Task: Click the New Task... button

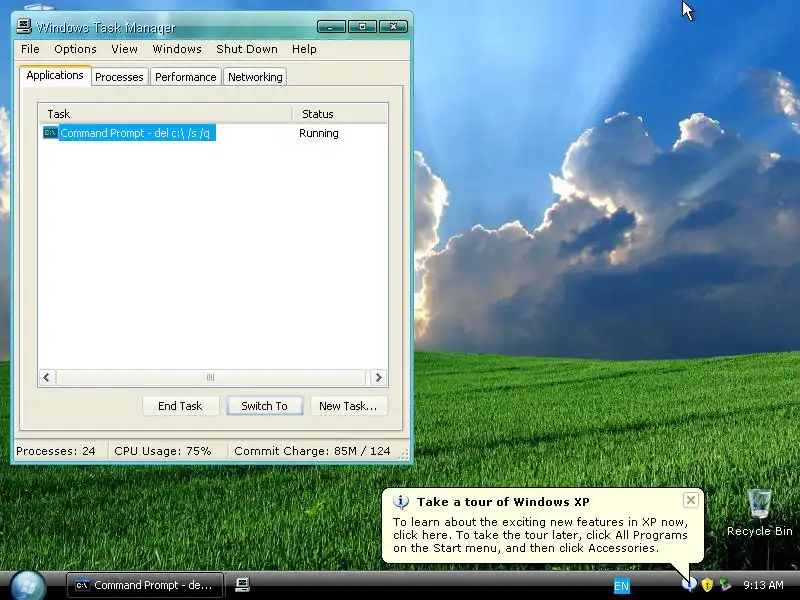Action: 348,406
